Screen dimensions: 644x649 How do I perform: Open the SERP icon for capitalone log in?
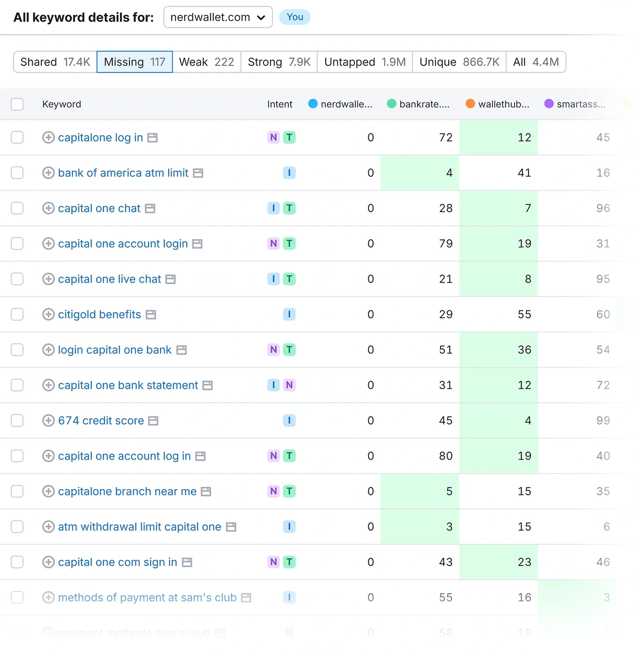tap(152, 138)
